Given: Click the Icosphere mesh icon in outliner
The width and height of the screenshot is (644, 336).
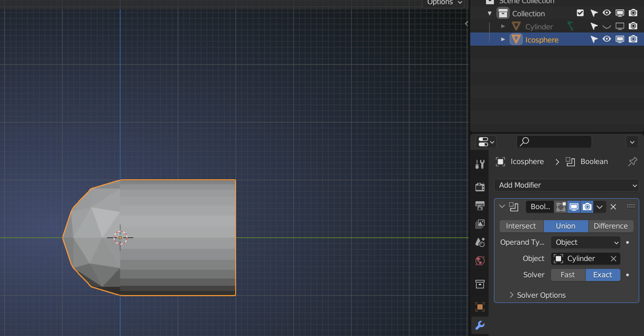Looking at the screenshot, I should [x=516, y=39].
